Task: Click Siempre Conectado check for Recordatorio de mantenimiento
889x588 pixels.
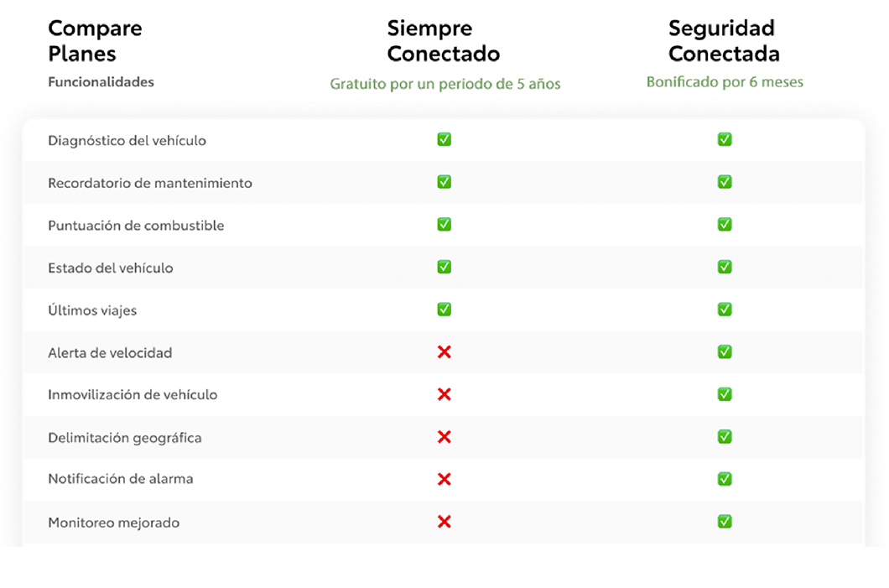Action: click(444, 182)
